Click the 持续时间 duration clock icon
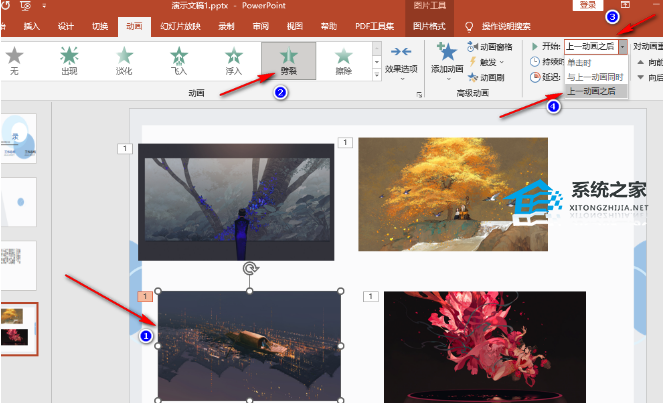 click(x=535, y=62)
